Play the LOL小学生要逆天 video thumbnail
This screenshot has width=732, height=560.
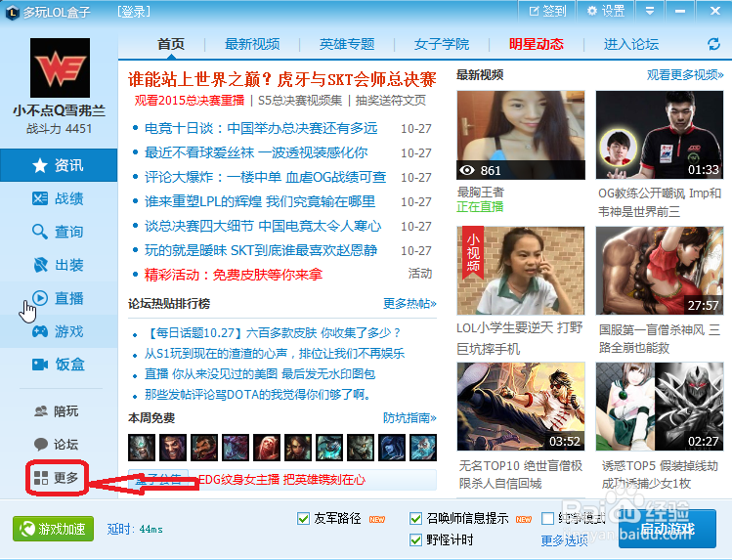click(521, 271)
